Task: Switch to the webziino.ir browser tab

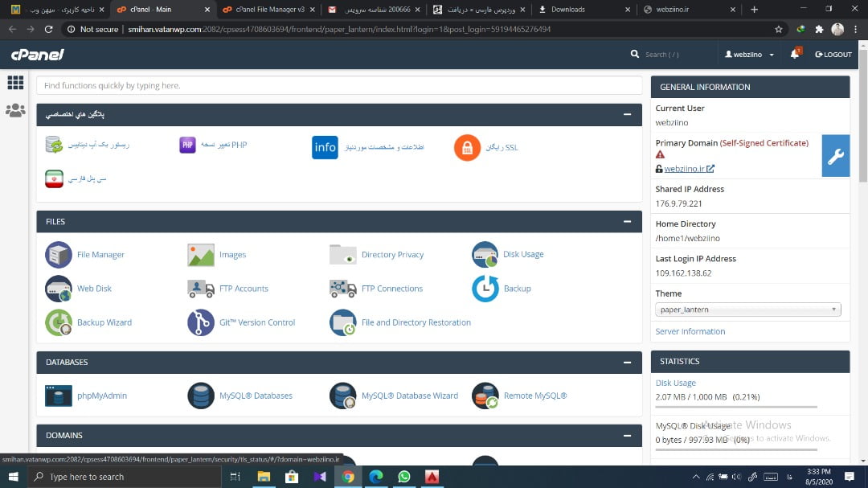Action: tap(690, 10)
